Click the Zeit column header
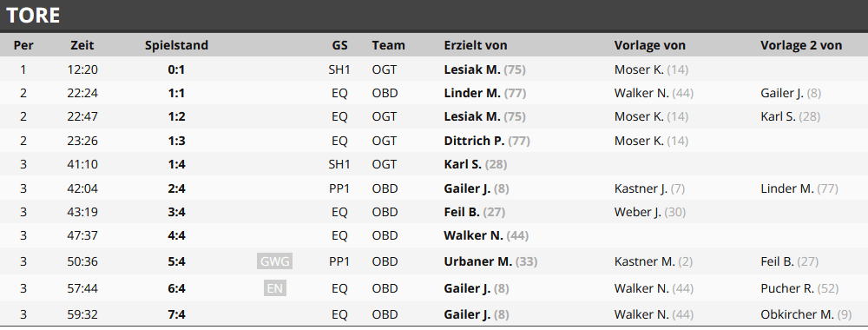This screenshot has height=330, width=868. 82,45
